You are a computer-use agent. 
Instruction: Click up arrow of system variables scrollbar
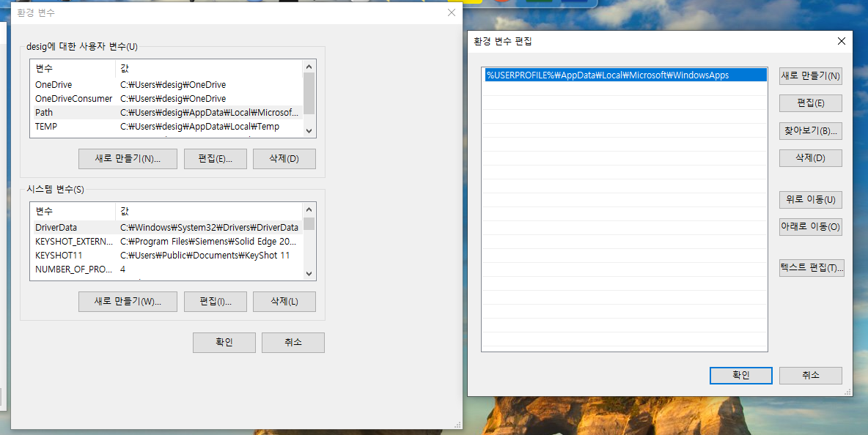click(309, 209)
